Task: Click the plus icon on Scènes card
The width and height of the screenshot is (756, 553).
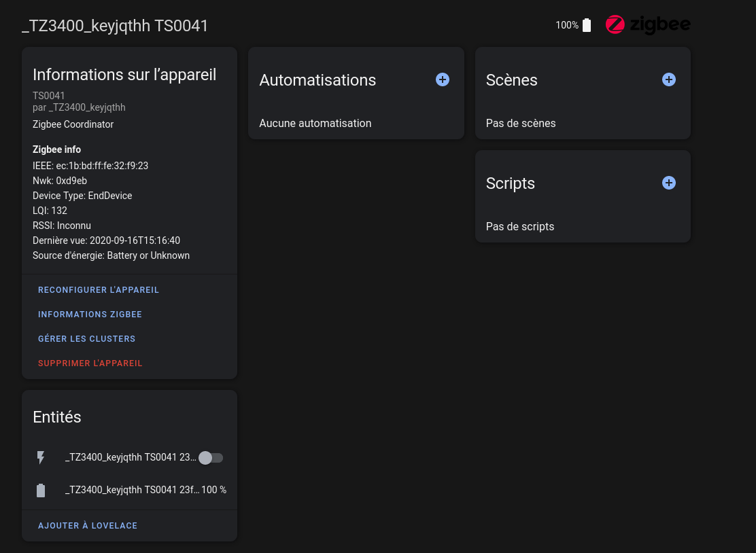Action: click(668, 79)
